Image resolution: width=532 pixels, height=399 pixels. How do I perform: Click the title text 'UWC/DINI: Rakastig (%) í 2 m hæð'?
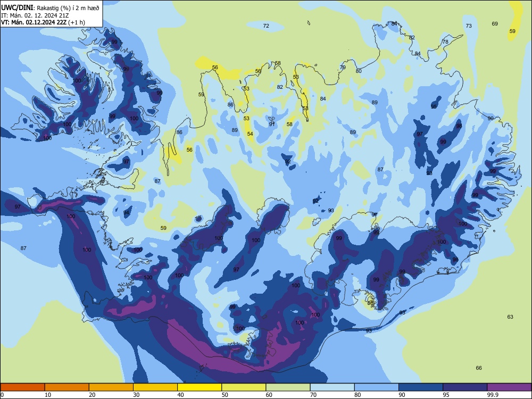(x=50, y=8)
